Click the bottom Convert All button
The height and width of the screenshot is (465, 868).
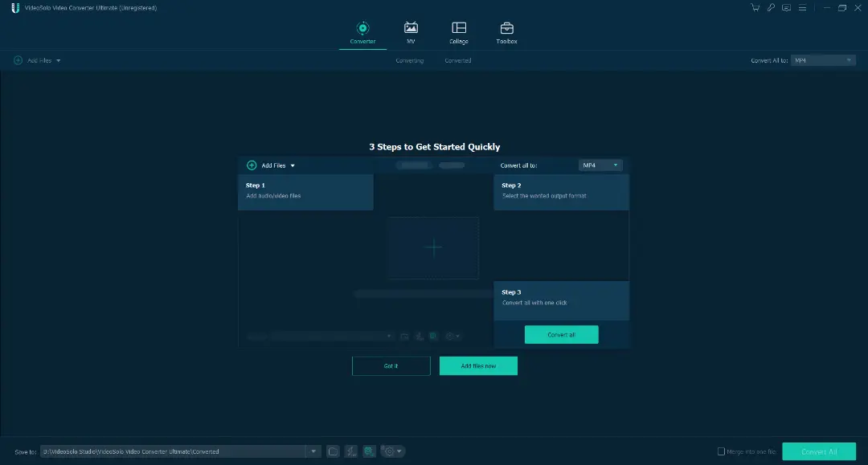pos(819,451)
